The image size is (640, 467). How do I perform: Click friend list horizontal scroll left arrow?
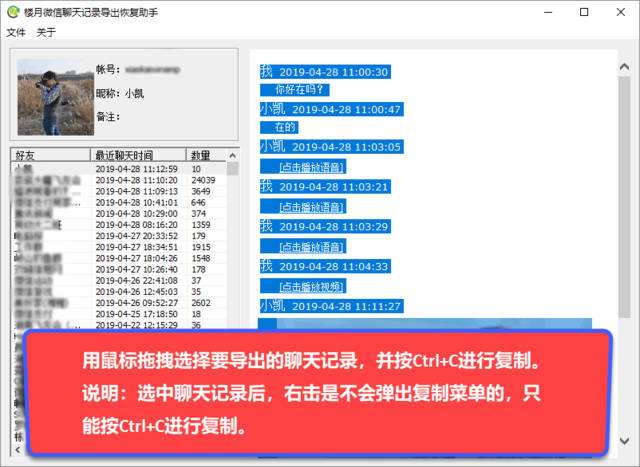[x=18, y=449]
